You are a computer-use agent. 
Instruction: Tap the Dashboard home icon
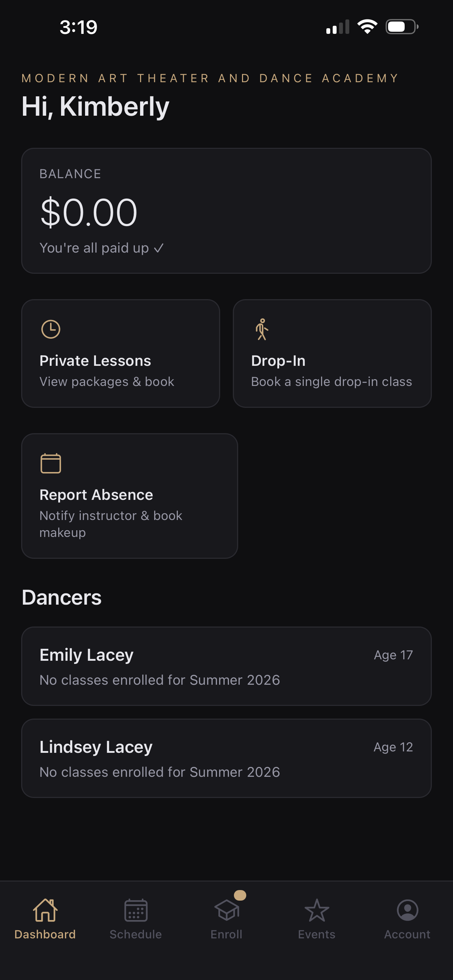pos(45,911)
